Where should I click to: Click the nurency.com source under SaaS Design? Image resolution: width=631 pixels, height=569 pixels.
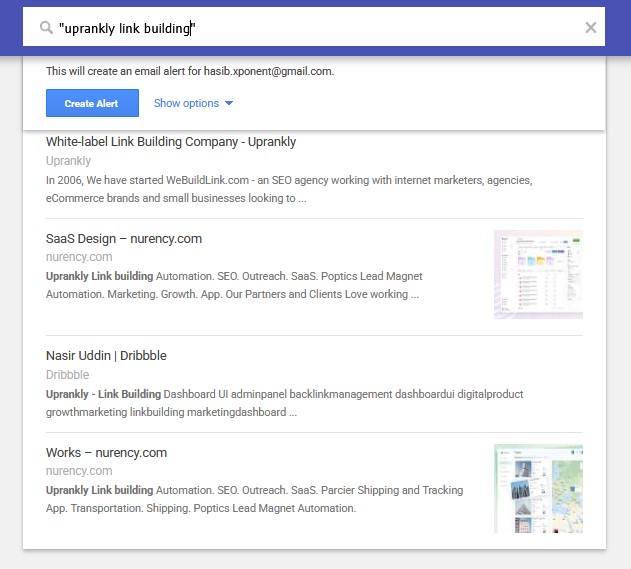point(79,257)
